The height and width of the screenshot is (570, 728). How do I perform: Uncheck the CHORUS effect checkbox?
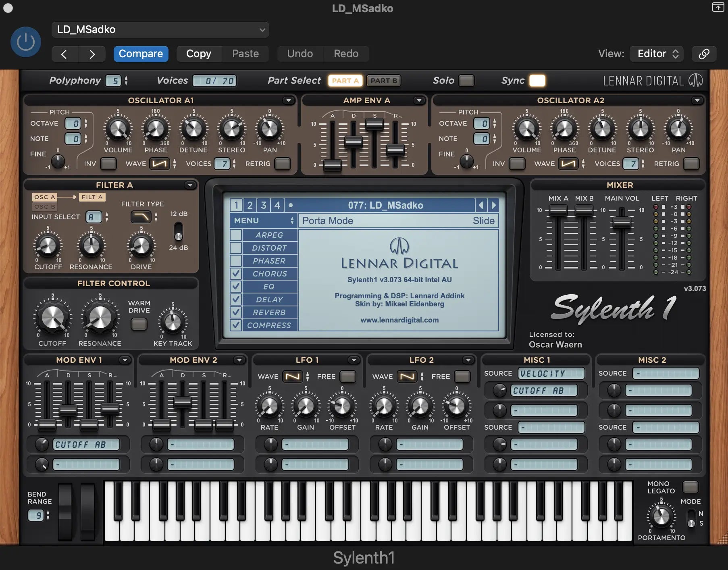tap(236, 274)
